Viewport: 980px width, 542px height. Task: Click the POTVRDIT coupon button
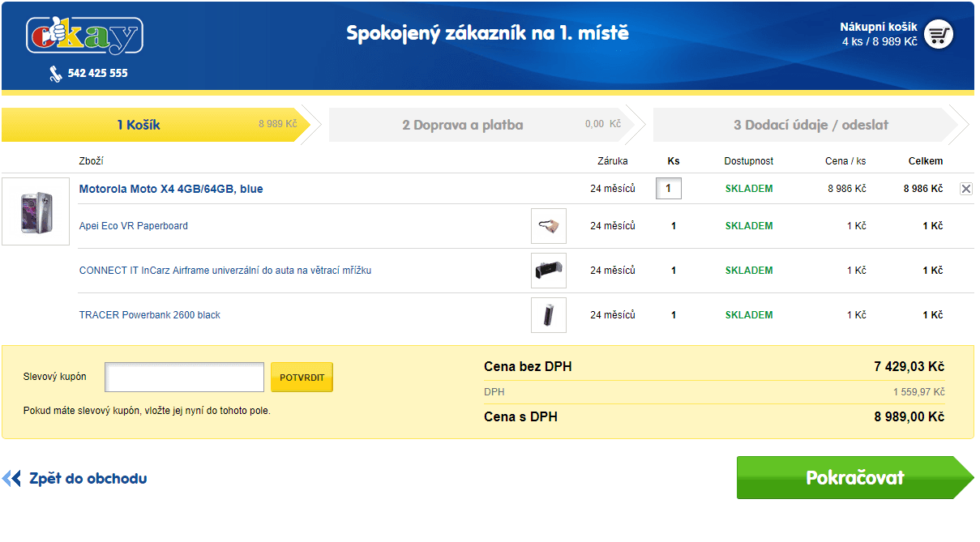pos(302,378)
